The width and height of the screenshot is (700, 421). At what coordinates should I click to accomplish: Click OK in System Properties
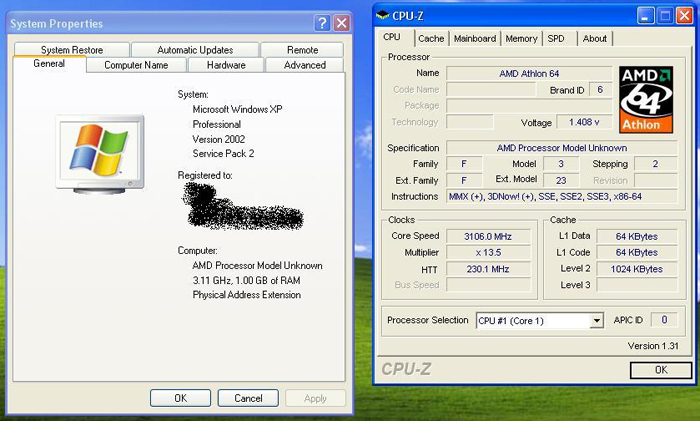[x=180, y=398]
